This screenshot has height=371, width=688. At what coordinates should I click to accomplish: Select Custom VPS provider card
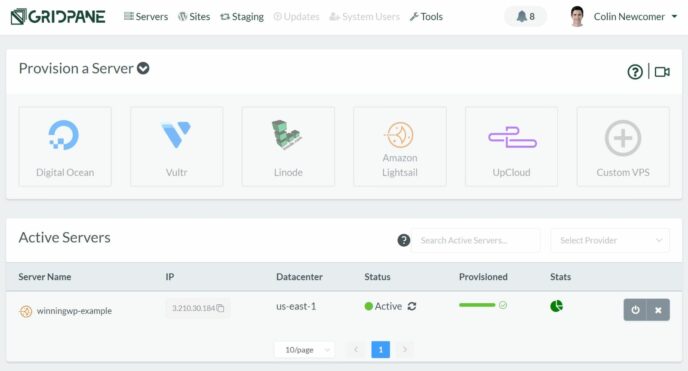(623, 146)
